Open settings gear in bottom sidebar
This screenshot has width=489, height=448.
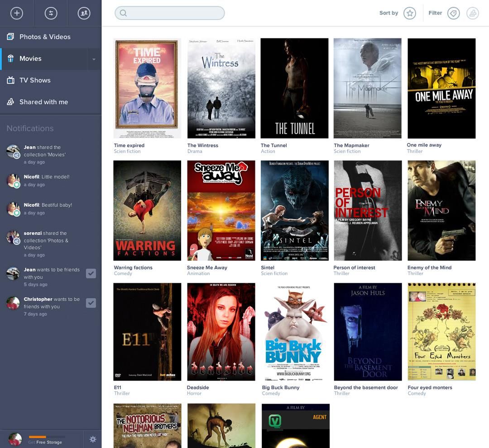[x=93, y=439]
